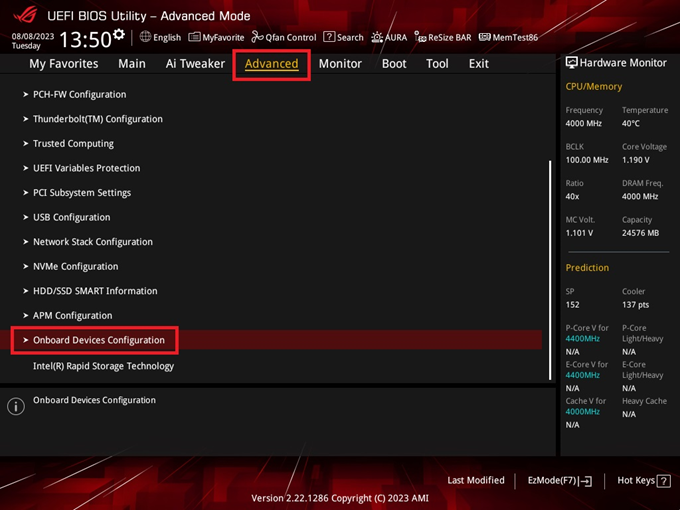Screen dimensions: 680x510
Task: Click the Hardware Monitor display icon
Action: [572, 62]
